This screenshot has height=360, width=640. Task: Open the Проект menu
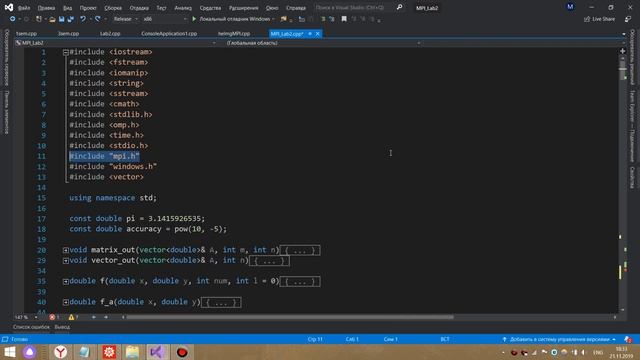[x=88, y=8]
